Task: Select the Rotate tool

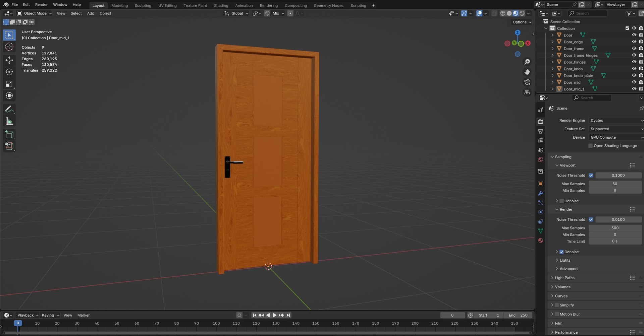Action: coord(9,72)
